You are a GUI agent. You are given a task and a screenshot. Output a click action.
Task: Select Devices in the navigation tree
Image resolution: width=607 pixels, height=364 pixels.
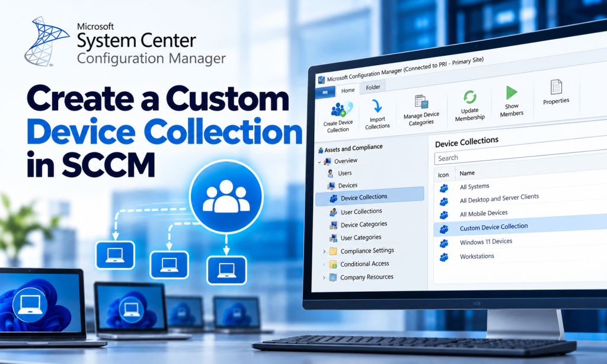(347, 186)
